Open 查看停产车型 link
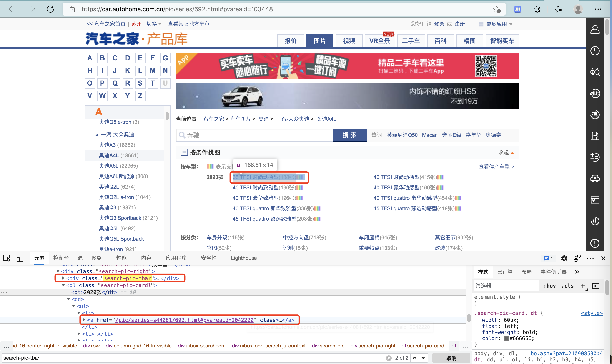The width and height of the screenshot is (612, 364). (x=496, y=167)
